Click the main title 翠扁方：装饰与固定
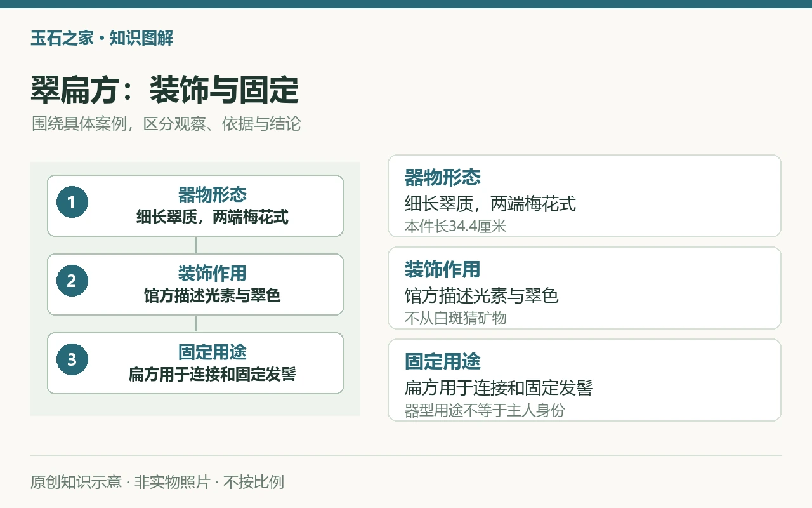The image size is (812, 508). [164, 90]
